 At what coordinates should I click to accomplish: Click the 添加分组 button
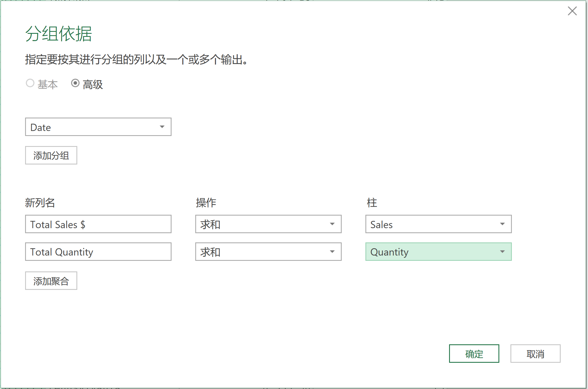pos(51,155)
